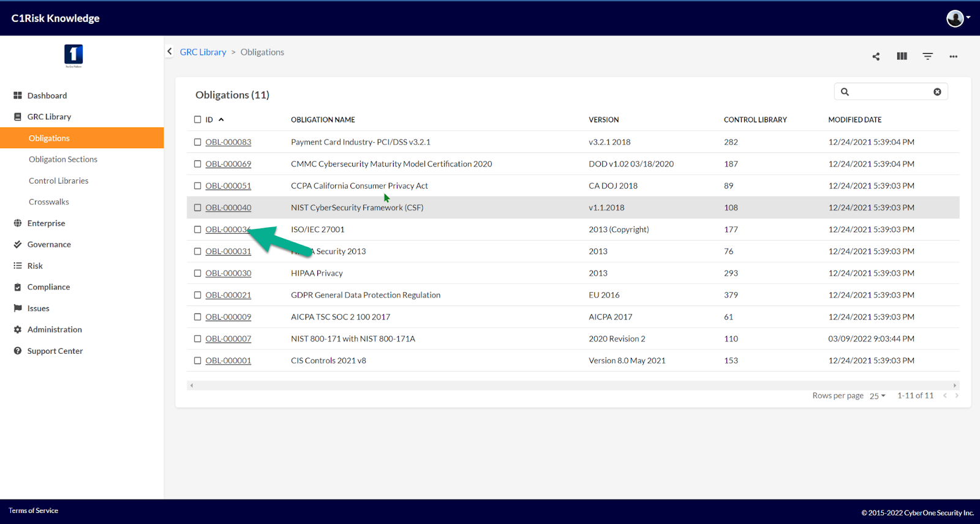Image resolution: width=980 pixels, height=524 pixels.
Task: Click '03/09/2022 9:03:44 PM' date cell
Action: coord(871,339)
